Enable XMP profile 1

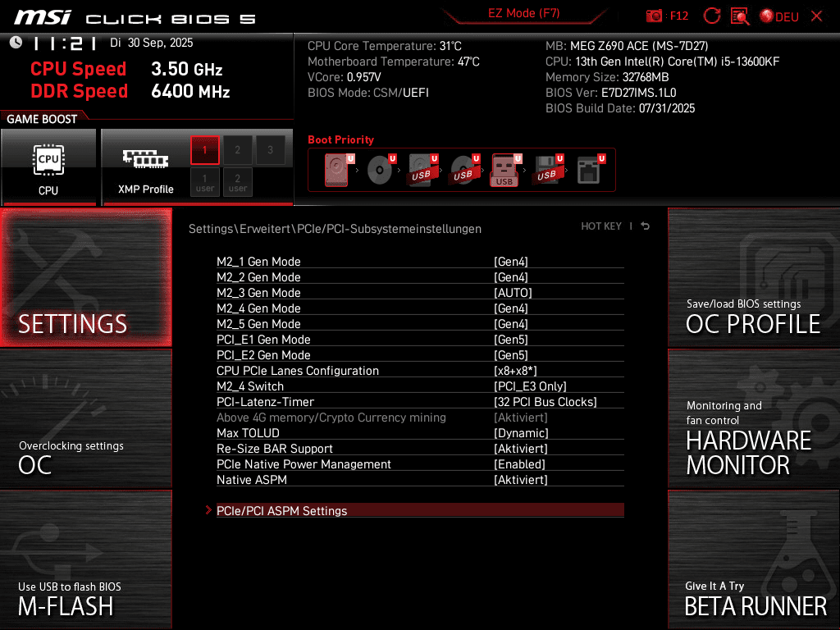204,150
